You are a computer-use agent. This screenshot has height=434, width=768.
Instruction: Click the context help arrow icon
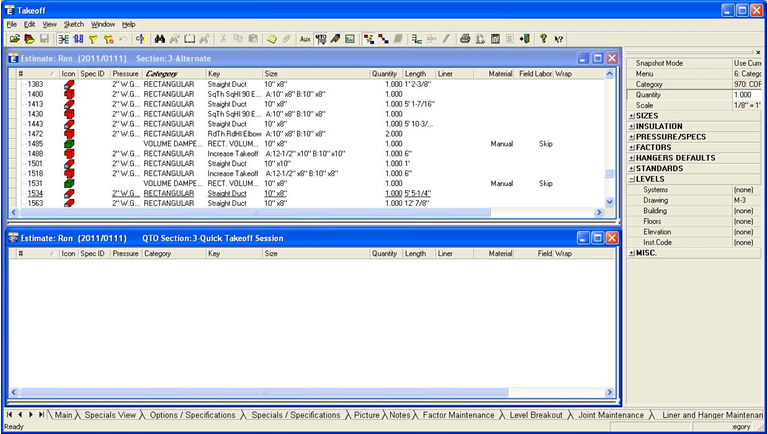click(x=558, y=39)
